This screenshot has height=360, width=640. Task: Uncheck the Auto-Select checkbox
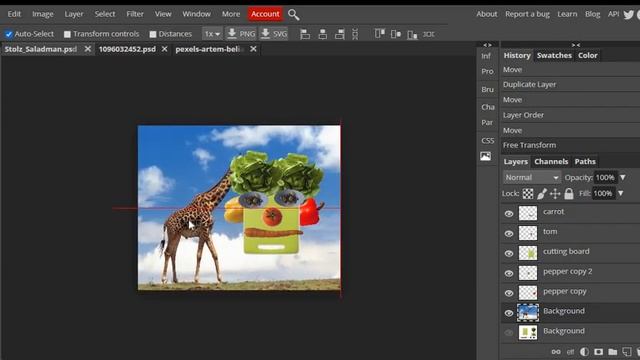9,34
